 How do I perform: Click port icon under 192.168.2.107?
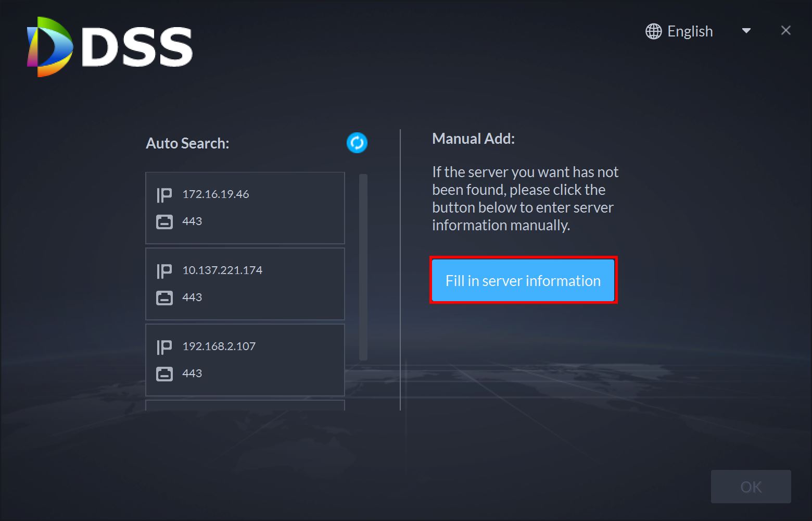tap(164, 374)
